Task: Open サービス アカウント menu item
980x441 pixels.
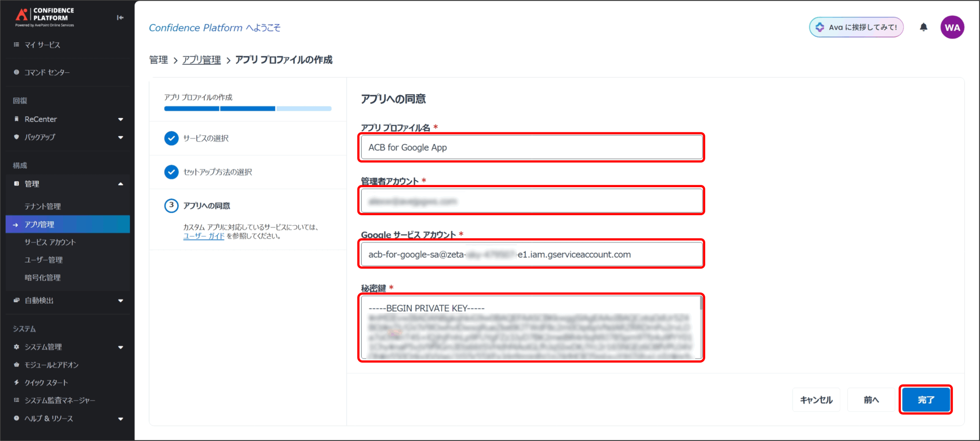Action: click(50, 242)
